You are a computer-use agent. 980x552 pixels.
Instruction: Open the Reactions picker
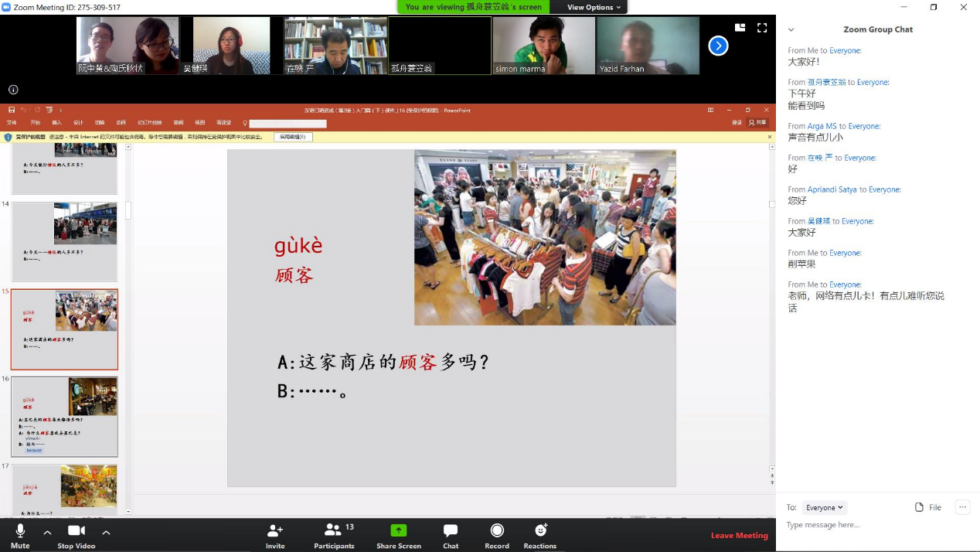[540, 534]
